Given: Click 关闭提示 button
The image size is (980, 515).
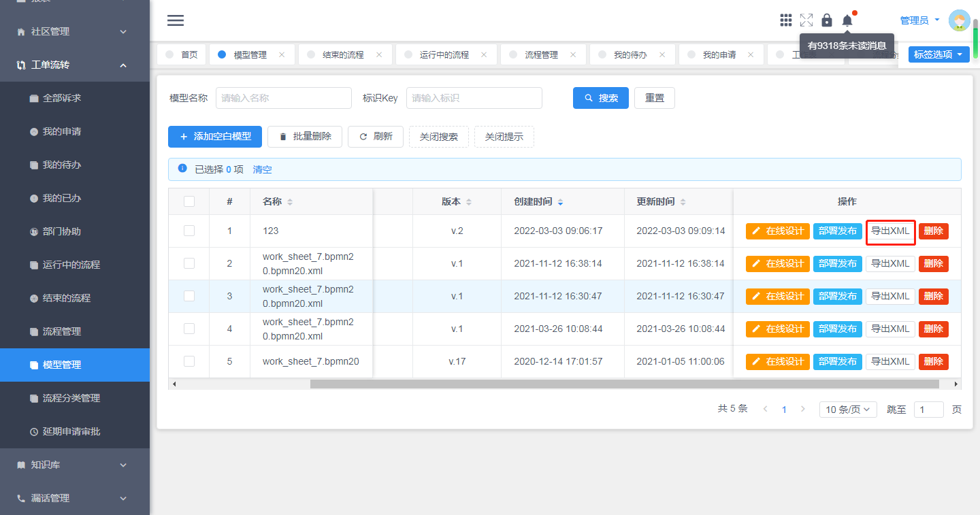Looking at the screenshot, I should [x=504, y=137].
